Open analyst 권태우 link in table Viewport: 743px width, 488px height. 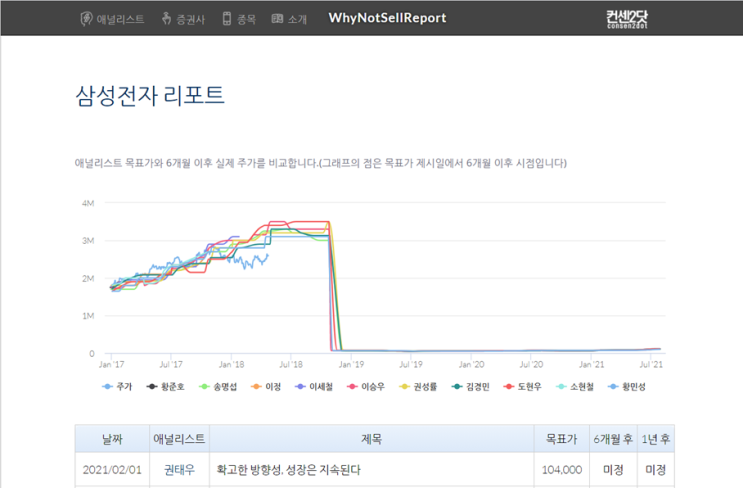coord(179,470)
